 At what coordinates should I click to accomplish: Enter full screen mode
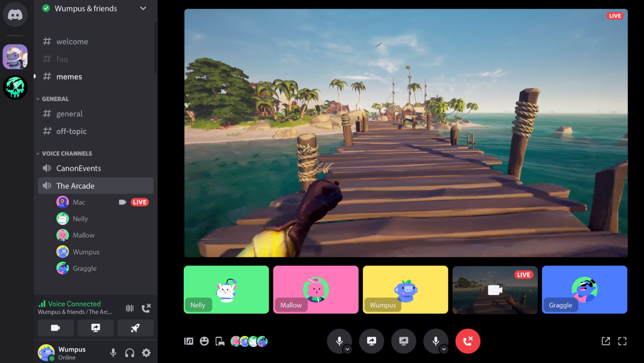tap(622, 341)
